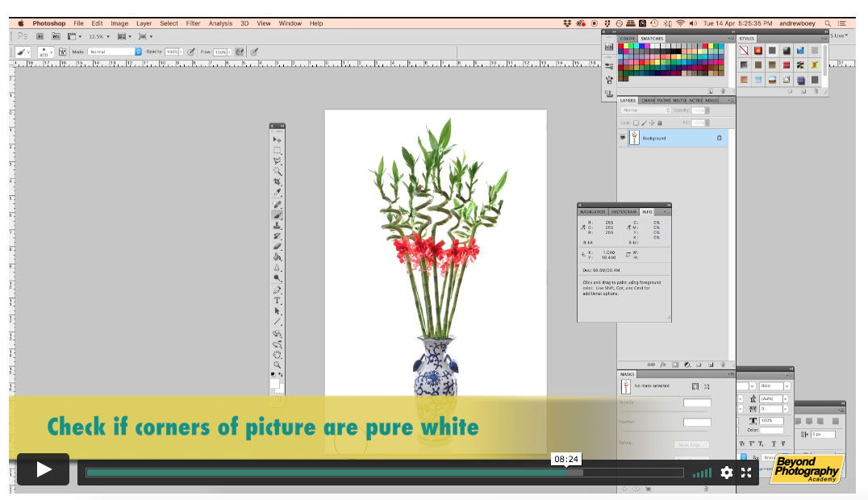Switch to the Navigator tab

coord(592,212)
